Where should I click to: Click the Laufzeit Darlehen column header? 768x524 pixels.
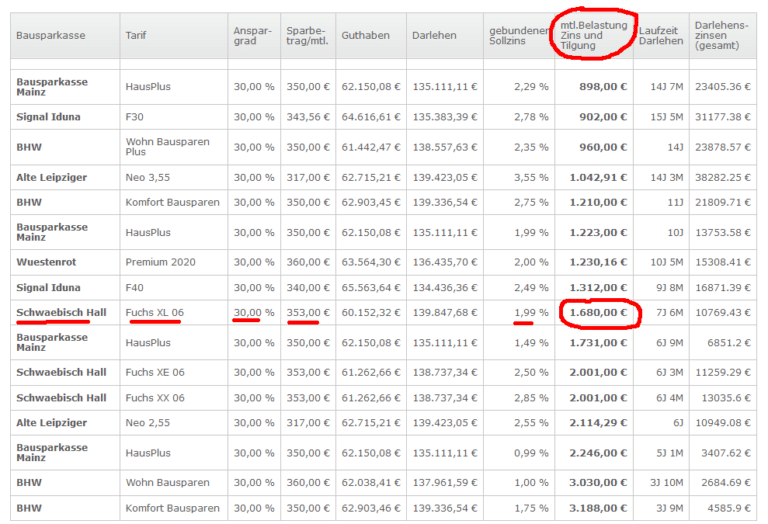[661, 36]
